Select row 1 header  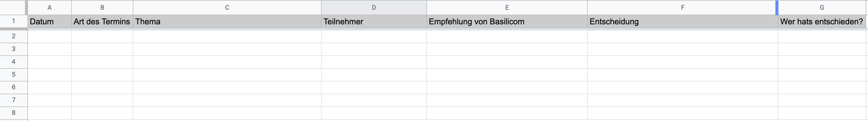[13, 21]
